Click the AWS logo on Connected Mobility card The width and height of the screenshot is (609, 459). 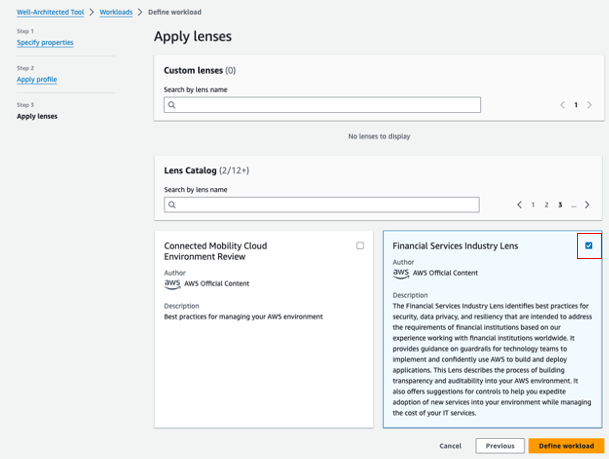172,284
